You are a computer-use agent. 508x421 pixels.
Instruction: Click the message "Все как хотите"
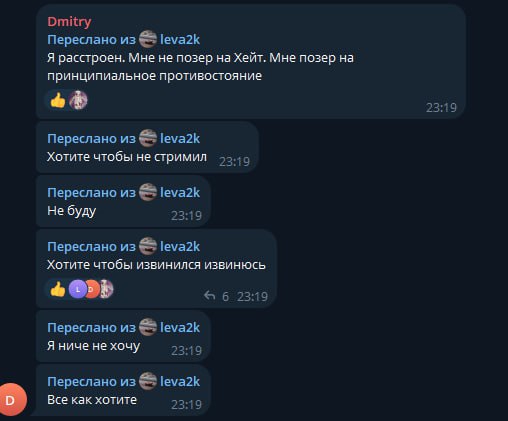pos(92,400)
